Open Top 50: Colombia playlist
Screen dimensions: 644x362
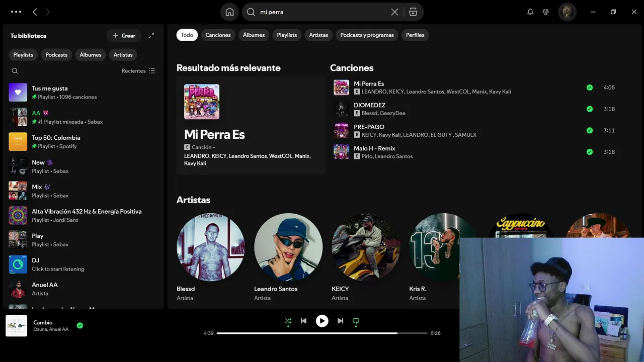[x=84, y=142]
